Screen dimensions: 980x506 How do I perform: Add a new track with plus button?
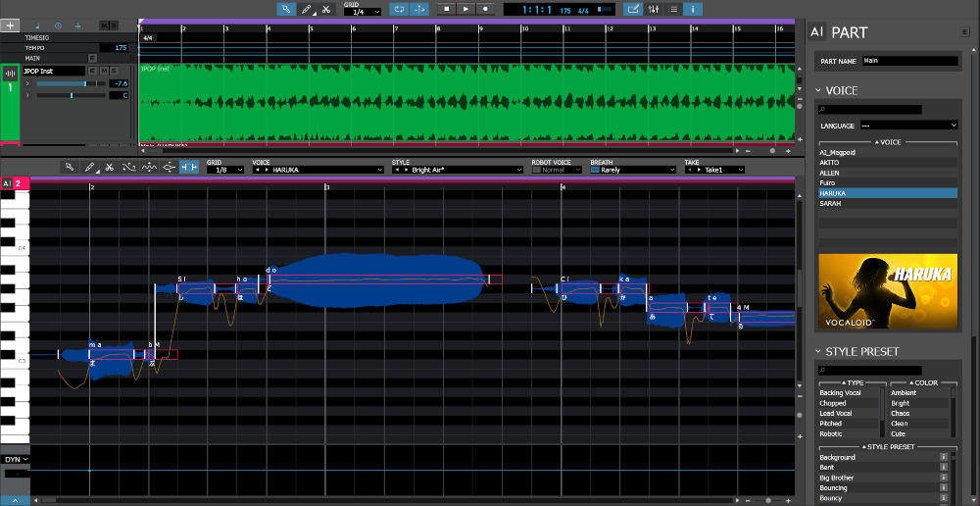pyautogui.click(x=10, y=25)
